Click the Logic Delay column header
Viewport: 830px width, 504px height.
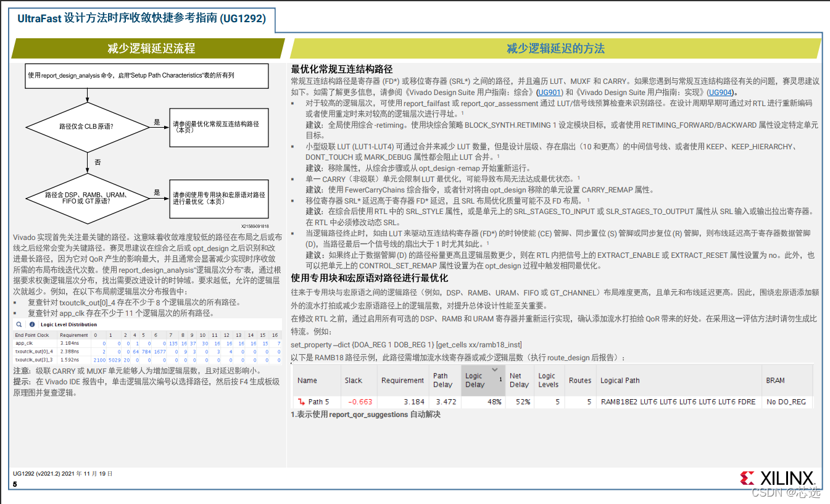click(x=483, y=380)
